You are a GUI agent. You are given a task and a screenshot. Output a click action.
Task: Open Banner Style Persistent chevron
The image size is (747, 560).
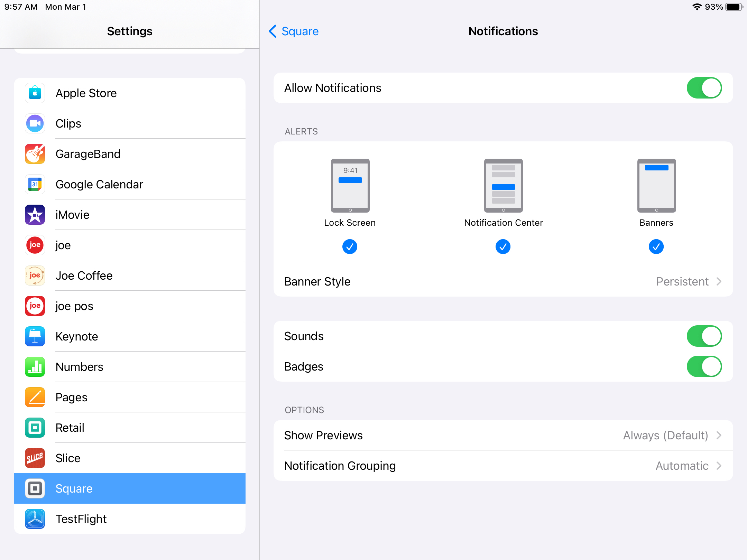[719, 281]
